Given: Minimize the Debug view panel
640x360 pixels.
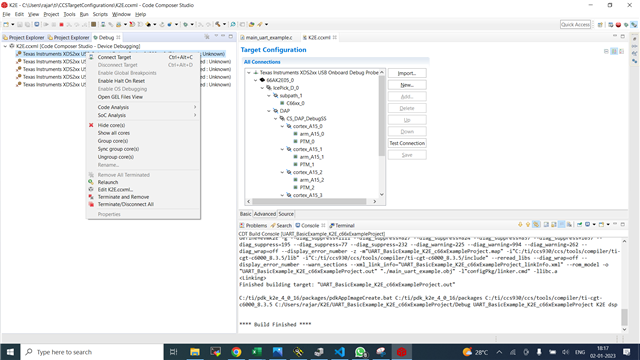Looking at the screenshot, I should tap(223, 36).
